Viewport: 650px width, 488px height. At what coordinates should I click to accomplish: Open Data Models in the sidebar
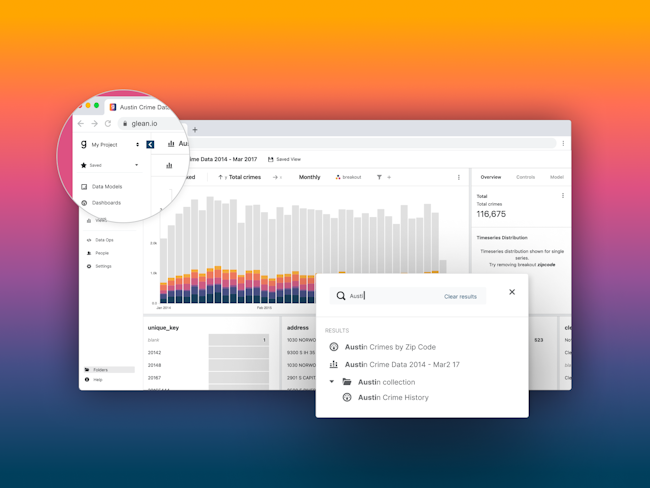pyautogui.click(x=102, y=187)
